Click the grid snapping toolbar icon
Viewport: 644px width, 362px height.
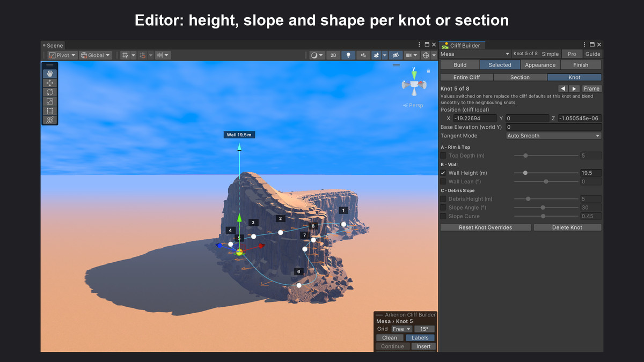pos(143,55)
